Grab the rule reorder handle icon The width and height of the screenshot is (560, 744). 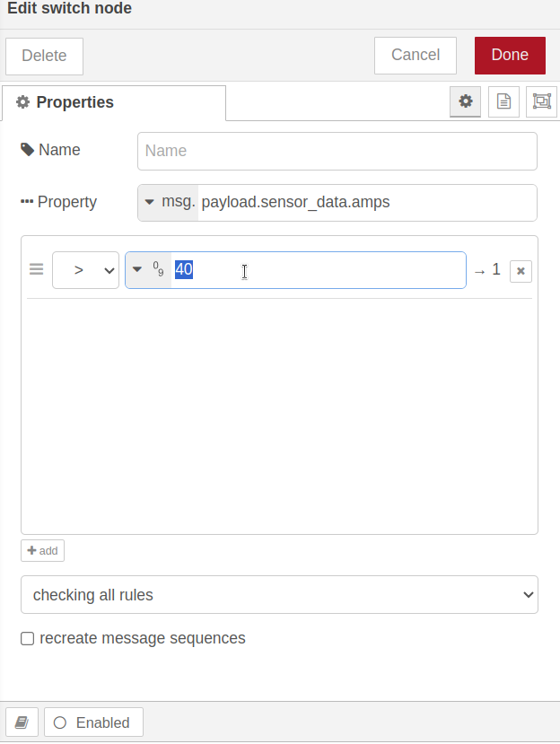click(x=37, y=269)
